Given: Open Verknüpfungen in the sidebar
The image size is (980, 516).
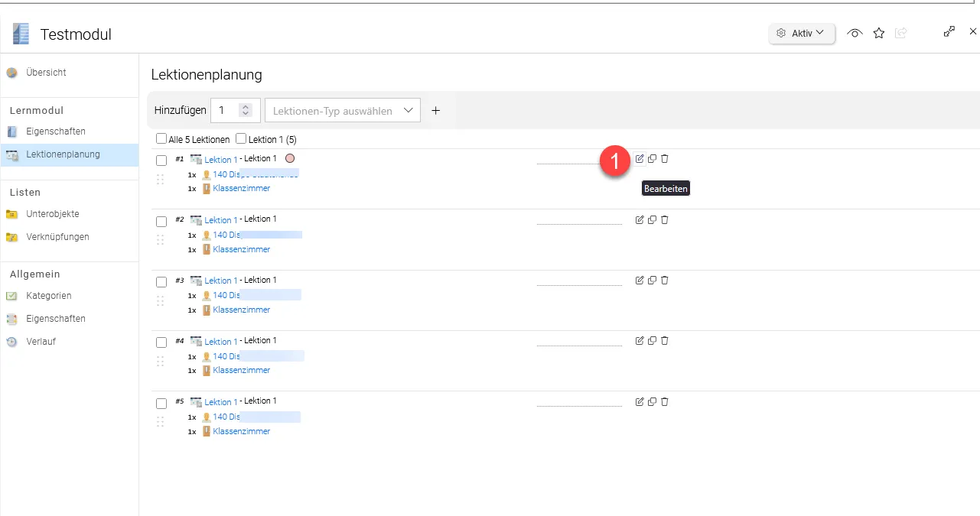Looking at the screenshot, I should pos(57,237).
